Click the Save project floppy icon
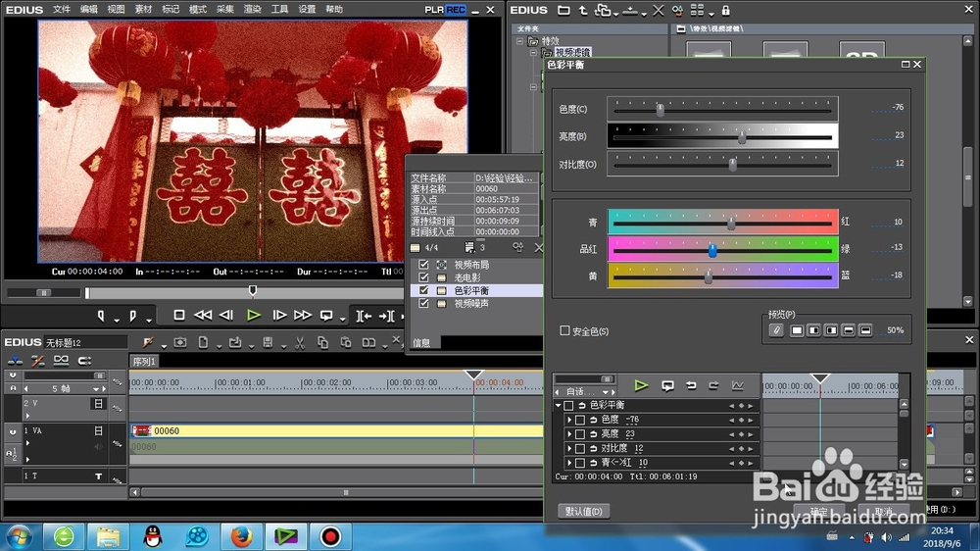Image resolution: width=980 pixels, height=551 pixels. point(268,342)
